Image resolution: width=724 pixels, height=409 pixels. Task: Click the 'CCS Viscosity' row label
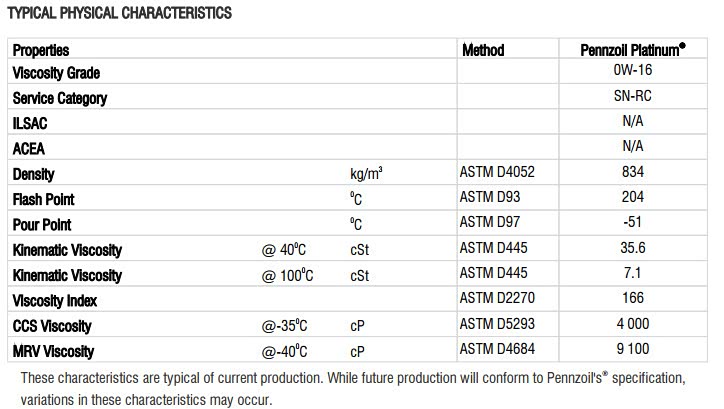point(52,326)
